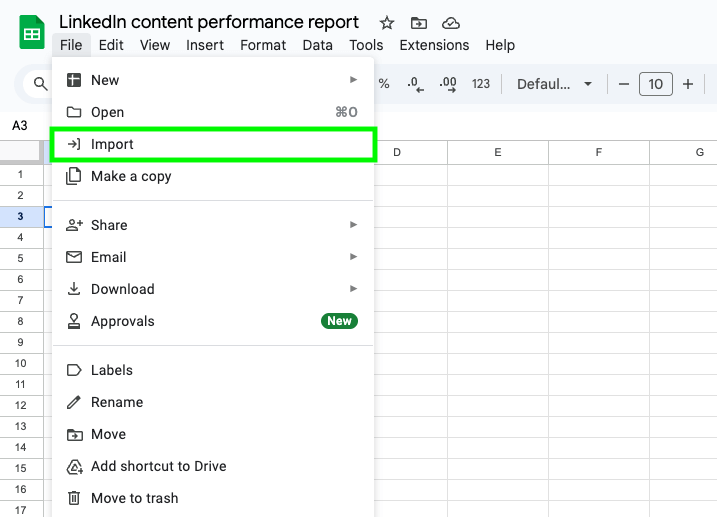
Task: Select column F header
Action: [x=599, y=152]
